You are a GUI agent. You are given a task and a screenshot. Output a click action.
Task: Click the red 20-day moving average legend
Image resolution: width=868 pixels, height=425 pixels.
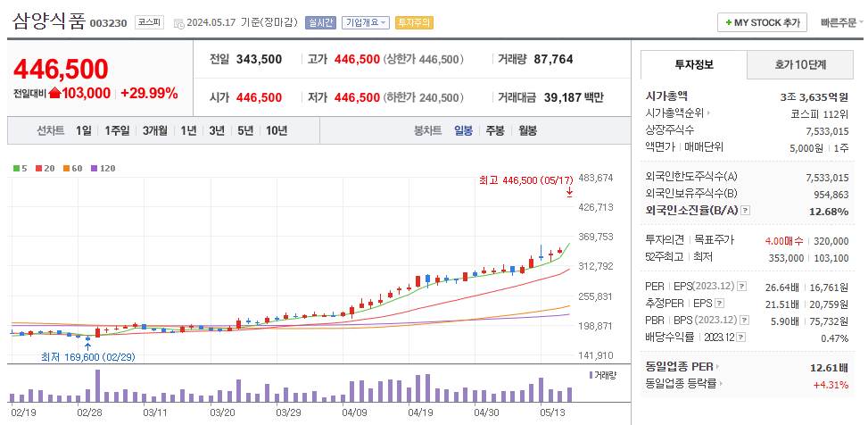point(45,169)
